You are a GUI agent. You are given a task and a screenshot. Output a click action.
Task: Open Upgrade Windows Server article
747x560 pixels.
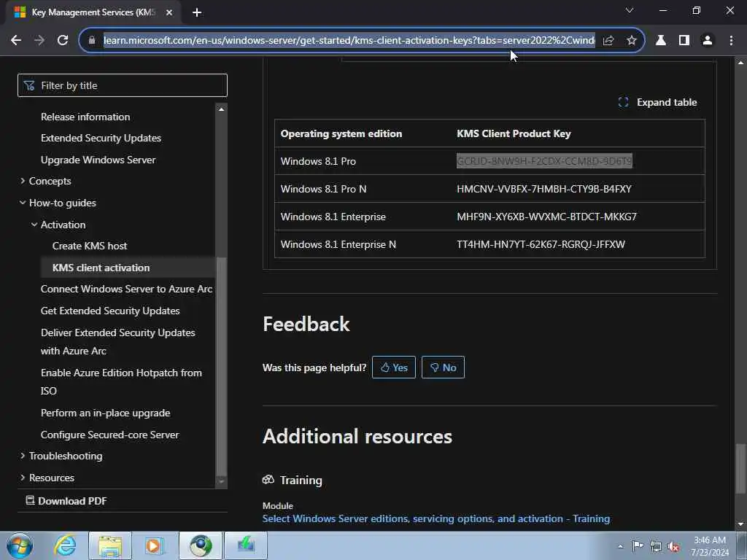coord(98,160)
